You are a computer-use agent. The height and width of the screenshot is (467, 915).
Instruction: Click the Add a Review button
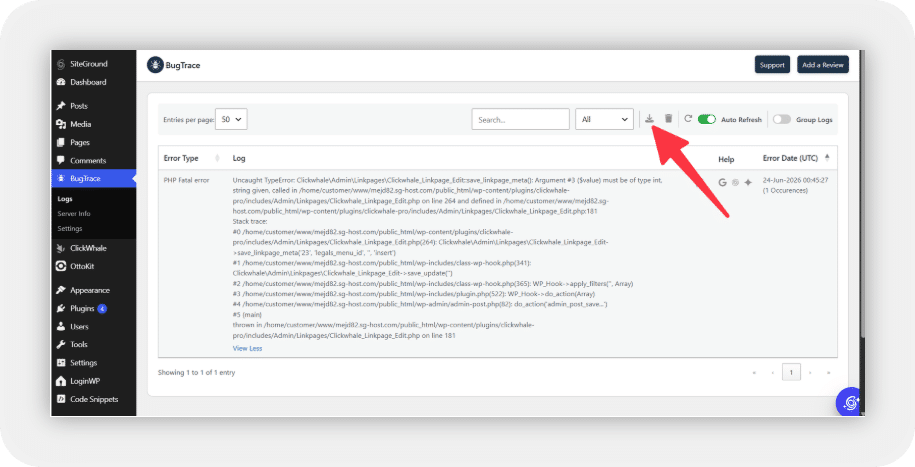point(823,65)
